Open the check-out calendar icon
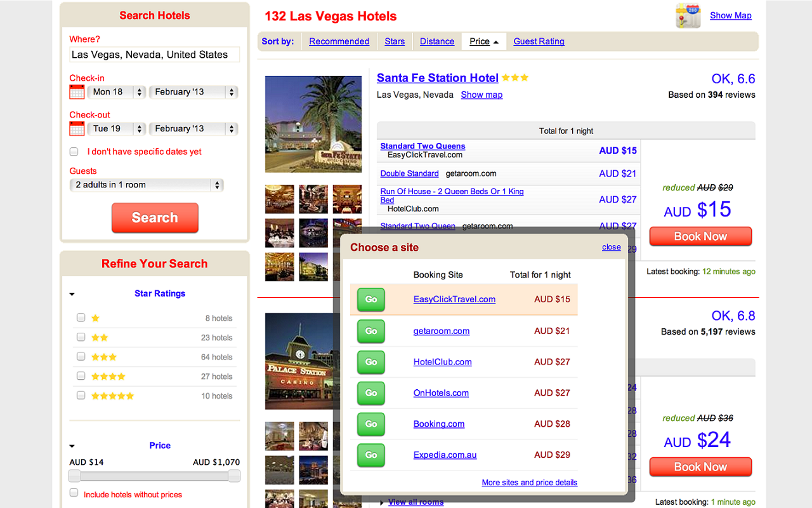This screenshot has height=508, width=812. pyautogui.click(x=77, y=129)
